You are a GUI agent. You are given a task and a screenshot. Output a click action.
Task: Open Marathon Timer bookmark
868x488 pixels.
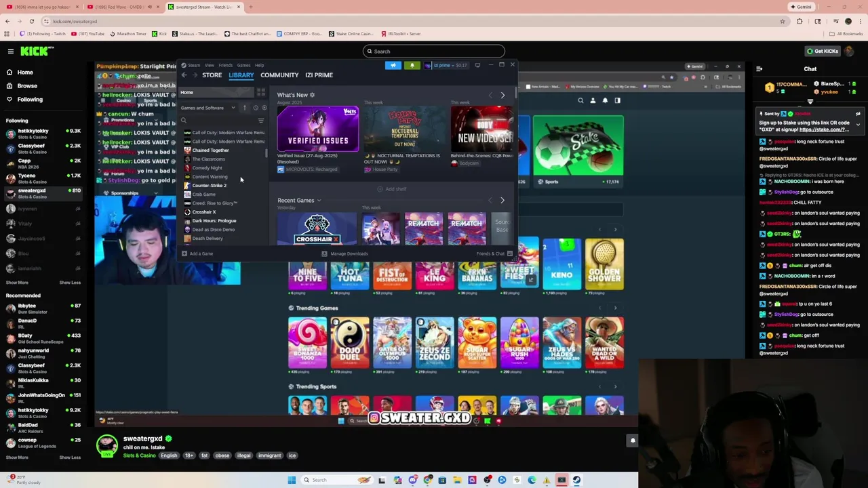click(x=127, y=33)
